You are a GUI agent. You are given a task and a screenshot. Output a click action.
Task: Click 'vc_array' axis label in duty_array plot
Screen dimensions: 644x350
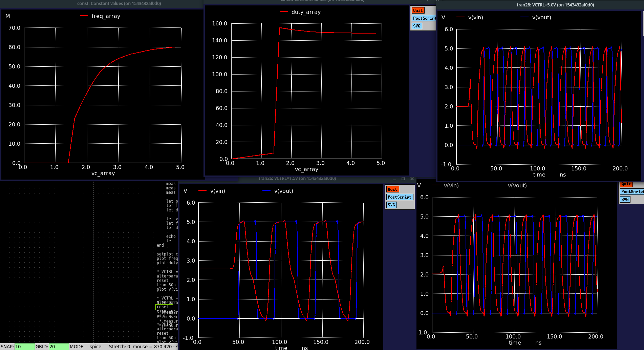pyautogui.click(x=307, y=169)
